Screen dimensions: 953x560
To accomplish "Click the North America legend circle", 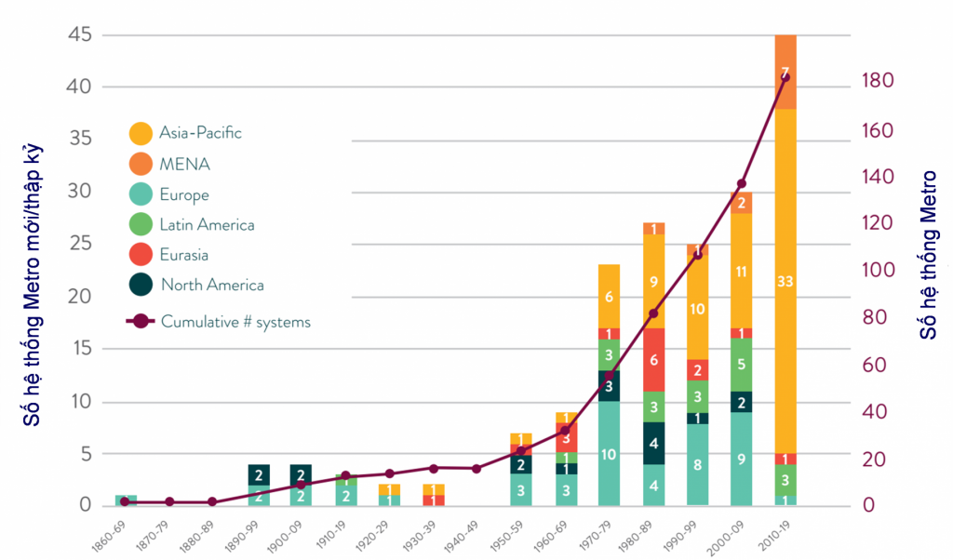I will (x=141, y=285).
